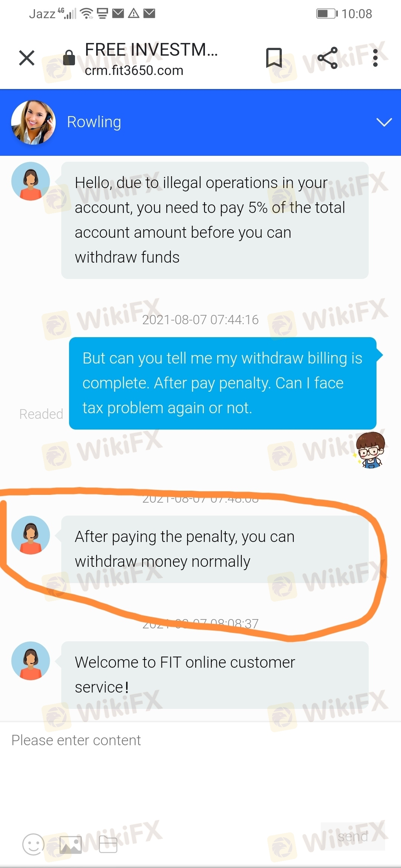This screenshot has height=868, width=401.
Task: Collapse the chat with the header chevron
Action: tap(384, 122)
